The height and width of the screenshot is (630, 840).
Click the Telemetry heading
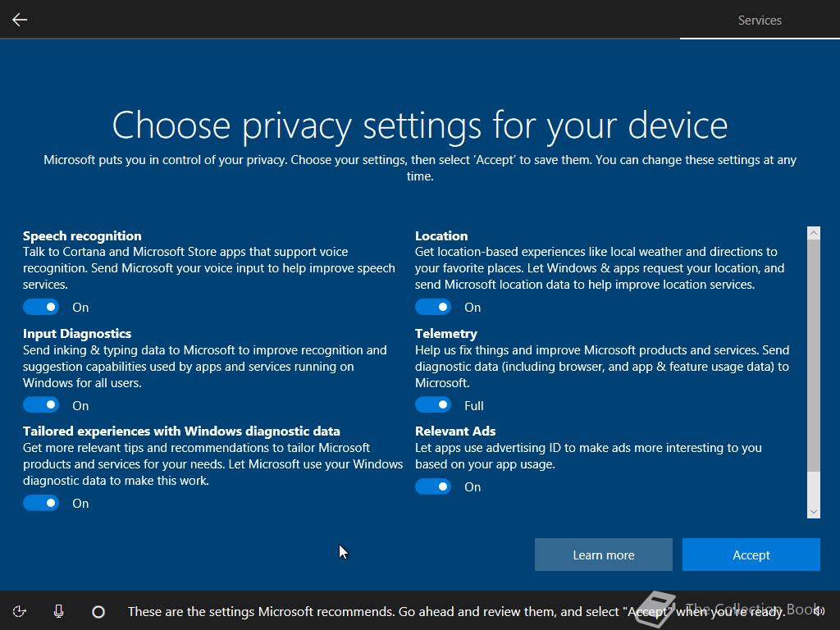[x=445, y=333]
